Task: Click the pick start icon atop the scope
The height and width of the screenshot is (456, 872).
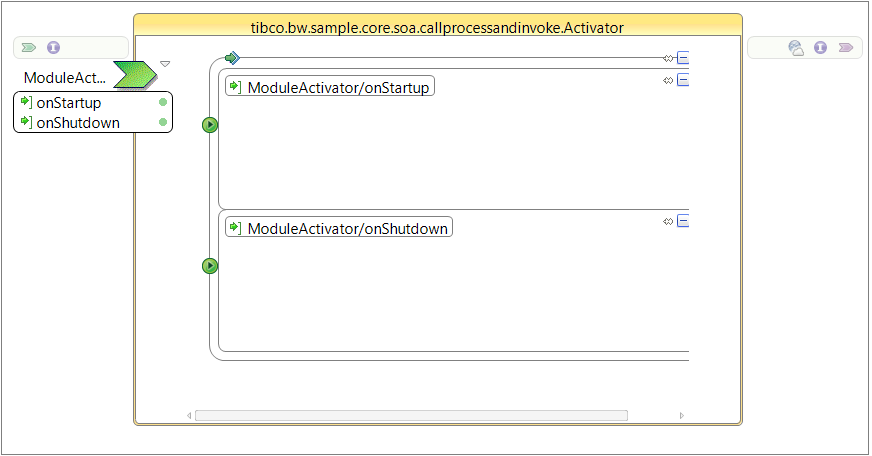Action: [x=232, y=58]
